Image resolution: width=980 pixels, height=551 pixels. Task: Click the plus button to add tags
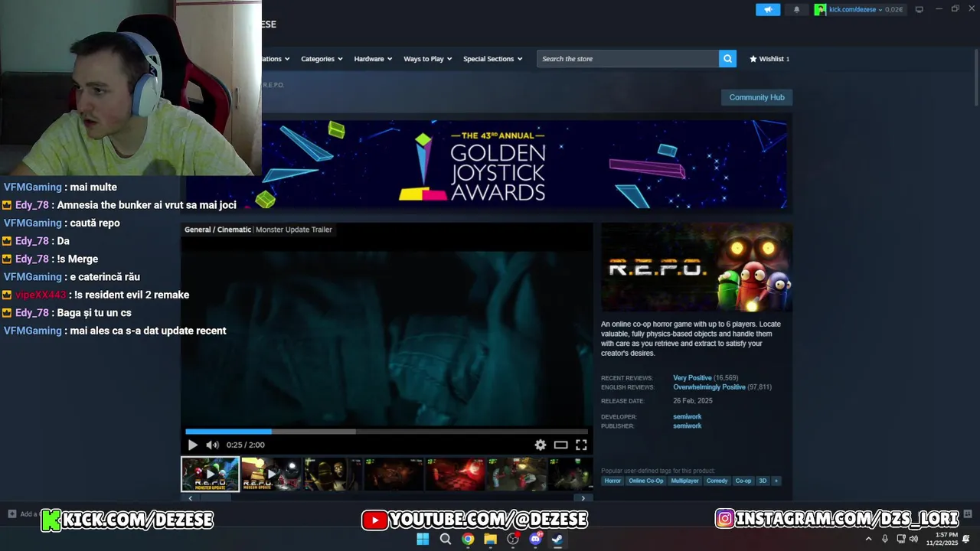[x=776, y=481]
